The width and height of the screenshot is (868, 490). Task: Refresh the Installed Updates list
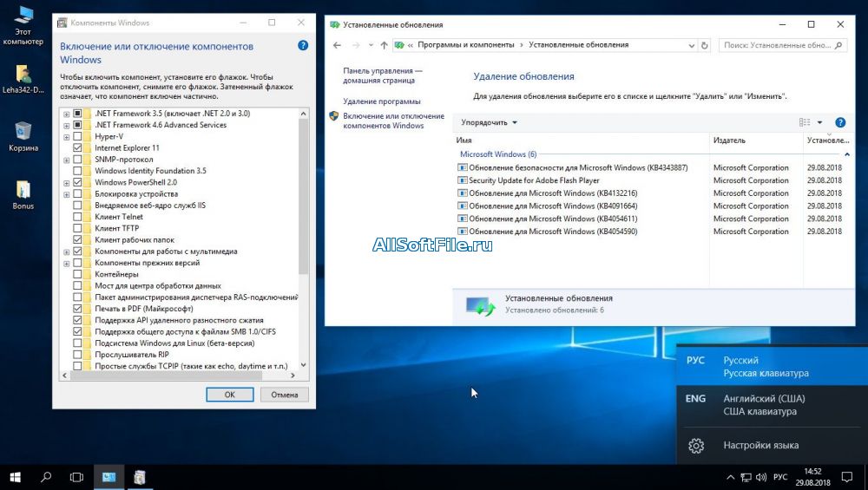tap(704, 45)
